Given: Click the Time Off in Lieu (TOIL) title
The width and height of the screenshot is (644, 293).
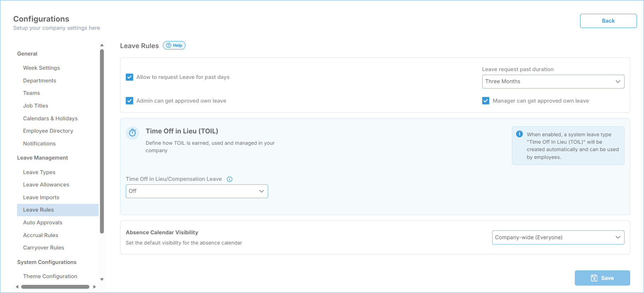Looking at the screenshot, I should coord(182,131).
